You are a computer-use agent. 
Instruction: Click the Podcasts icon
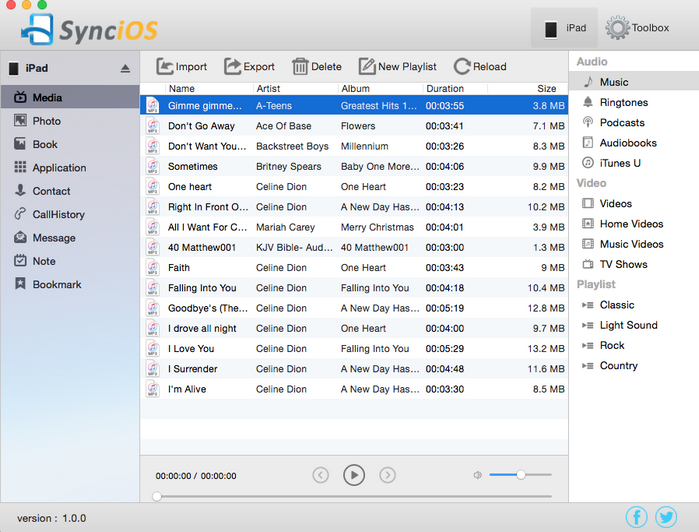point(588,122)
